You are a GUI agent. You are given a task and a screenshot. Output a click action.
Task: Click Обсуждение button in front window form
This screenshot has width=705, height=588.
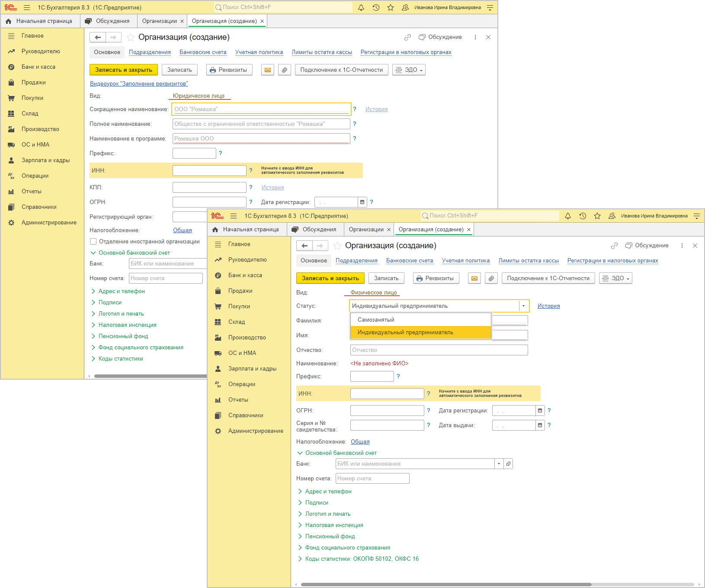tap(647, 246)
